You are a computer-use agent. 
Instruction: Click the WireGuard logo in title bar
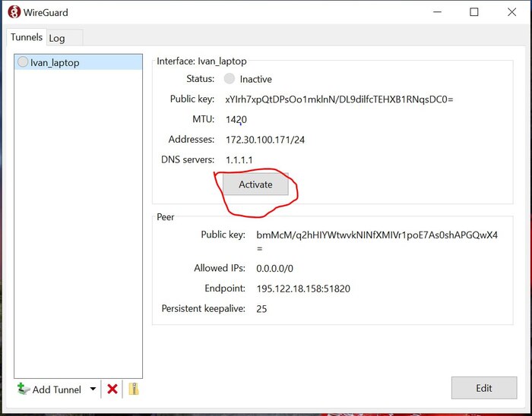pos(14,13)
